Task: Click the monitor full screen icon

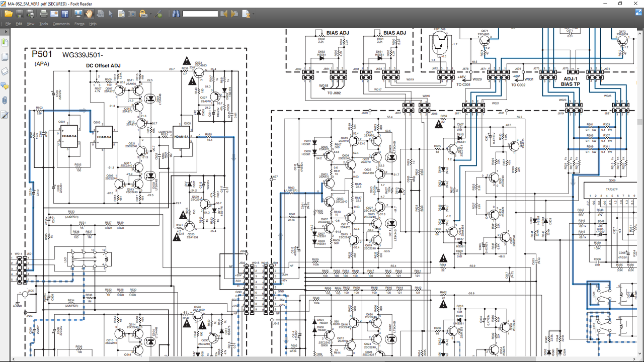Action: (78, 14)
